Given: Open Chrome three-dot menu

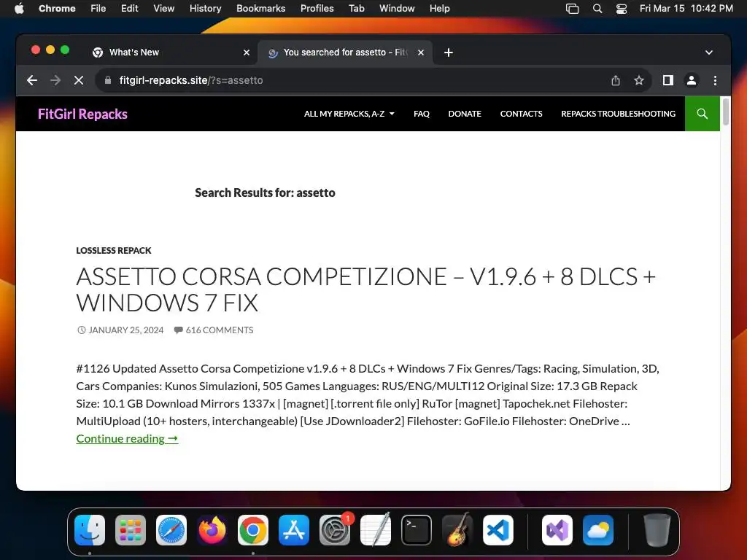Looking at the screenshot, I should (x=715, y=80).
